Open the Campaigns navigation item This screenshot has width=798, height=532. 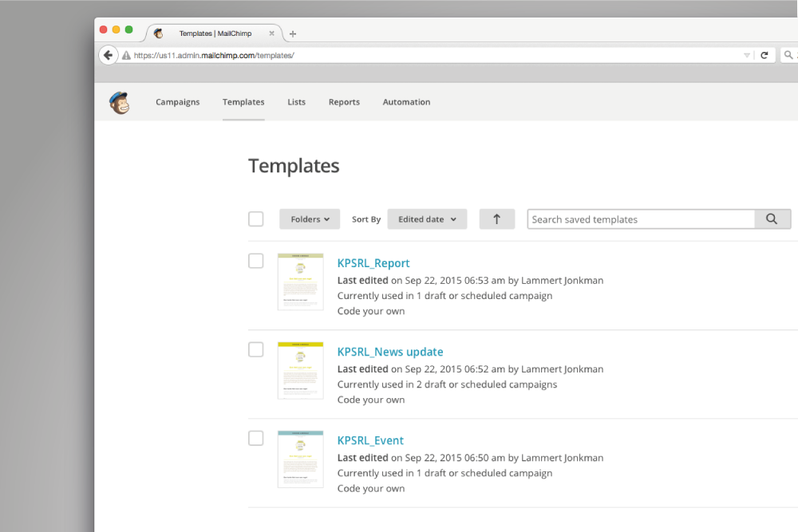pyautogui.click(x=178, y=102)
